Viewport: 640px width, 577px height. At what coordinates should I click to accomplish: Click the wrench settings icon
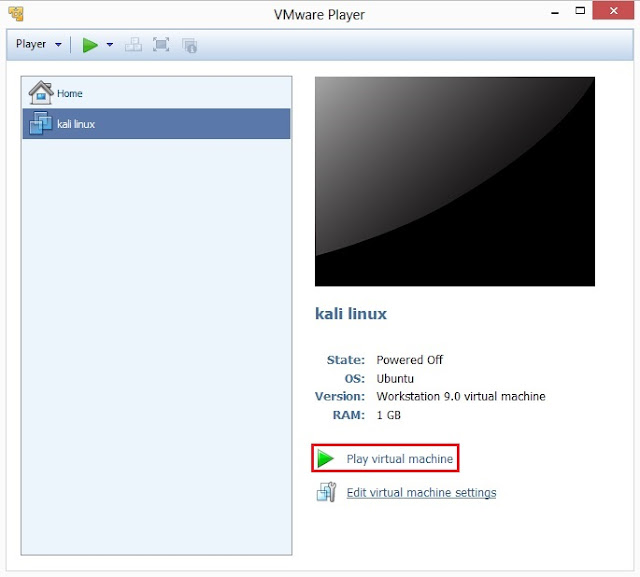(x=326, y=492)
